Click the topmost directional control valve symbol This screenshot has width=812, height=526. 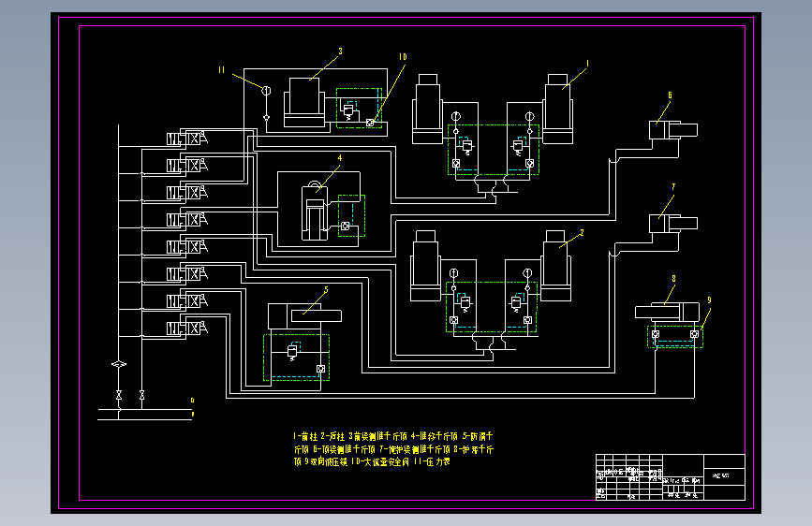[187, 139]
